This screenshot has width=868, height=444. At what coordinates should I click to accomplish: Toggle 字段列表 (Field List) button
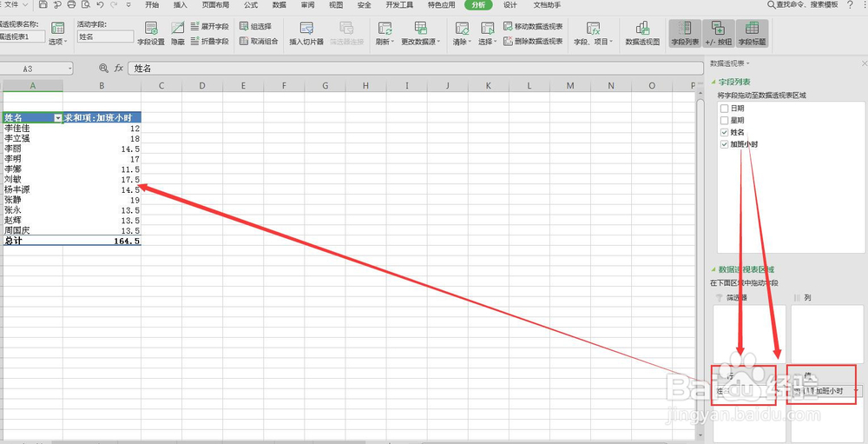pos(685,33)
